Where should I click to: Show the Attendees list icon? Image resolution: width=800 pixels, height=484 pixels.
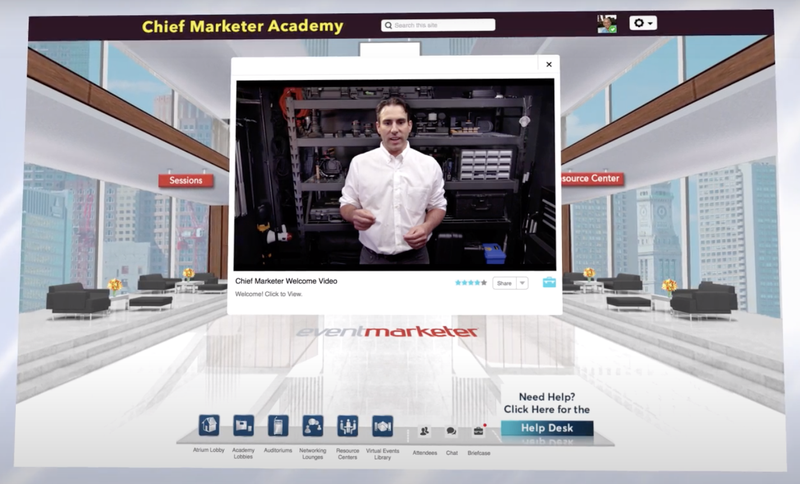[424, 431]
